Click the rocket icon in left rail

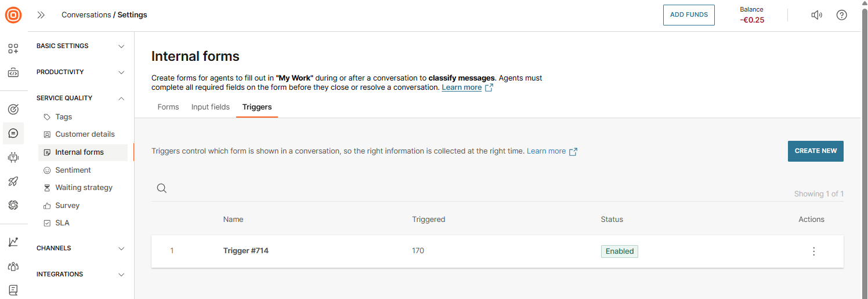point(13,181)
